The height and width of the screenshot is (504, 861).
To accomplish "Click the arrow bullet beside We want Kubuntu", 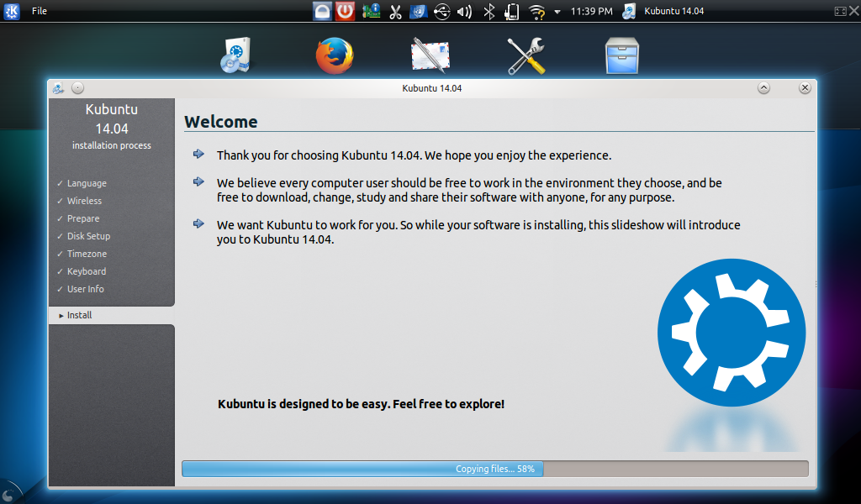I will pos(198,223).
